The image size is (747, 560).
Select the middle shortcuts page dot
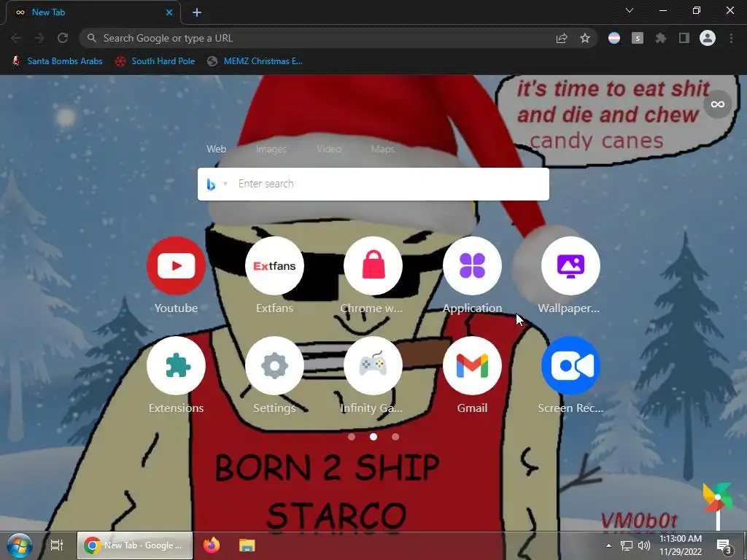click(373, 437)
